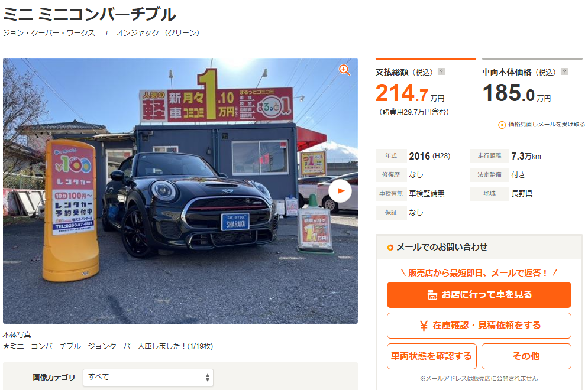This screenshot has width=588, height=390.
Task: Open the 価格見直しメールを受け取る link
Action: click(546, 124)
